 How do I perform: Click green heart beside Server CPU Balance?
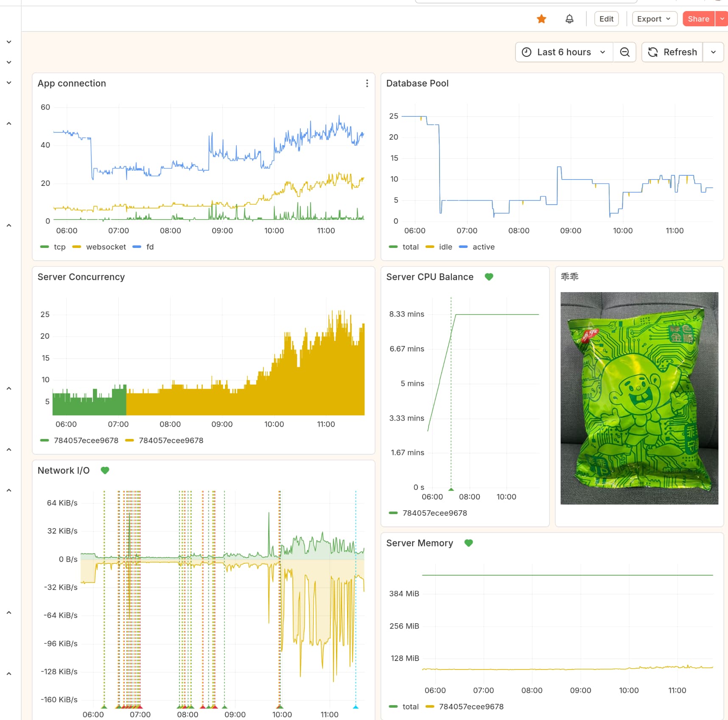489,277
